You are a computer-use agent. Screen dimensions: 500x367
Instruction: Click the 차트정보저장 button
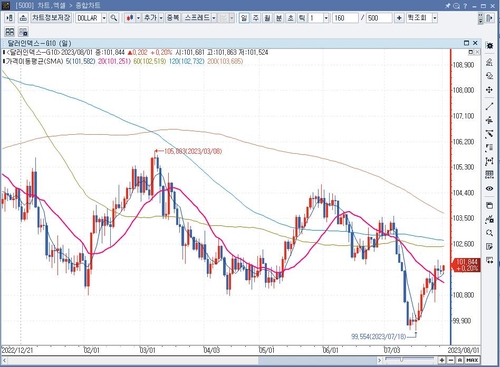pyautogui.click(x=51, y=18)
